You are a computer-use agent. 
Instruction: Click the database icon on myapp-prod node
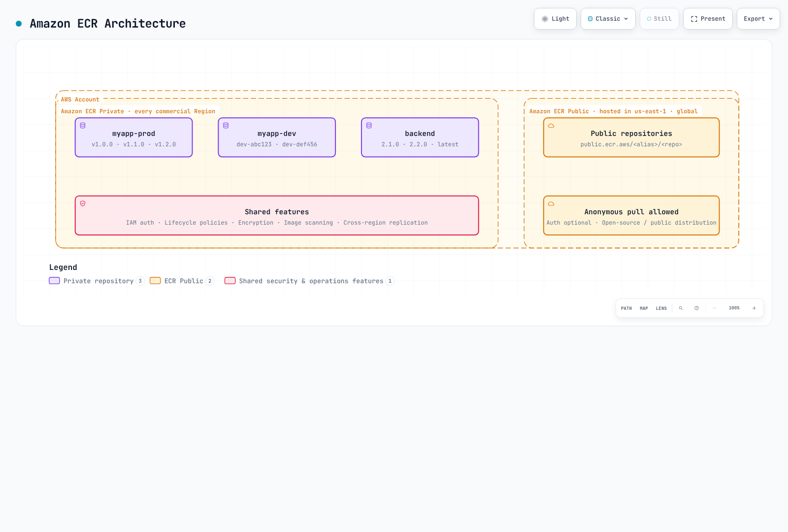pyautogui.click(x=83, y=126)
